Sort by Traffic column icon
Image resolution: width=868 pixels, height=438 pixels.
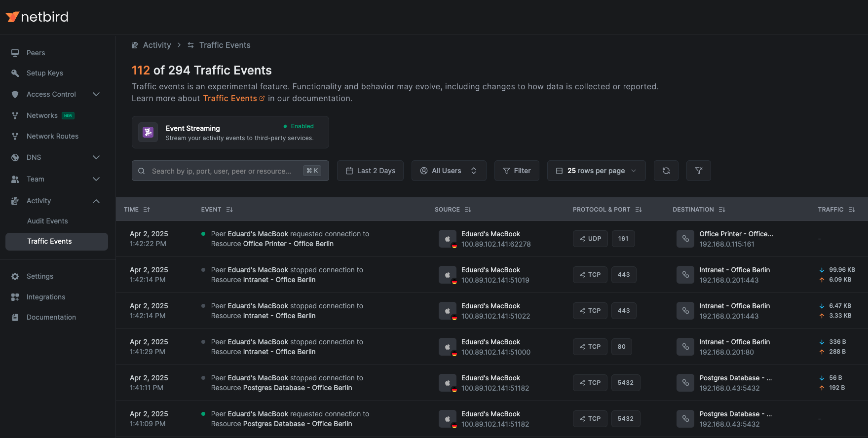click(x=851, y=210)
